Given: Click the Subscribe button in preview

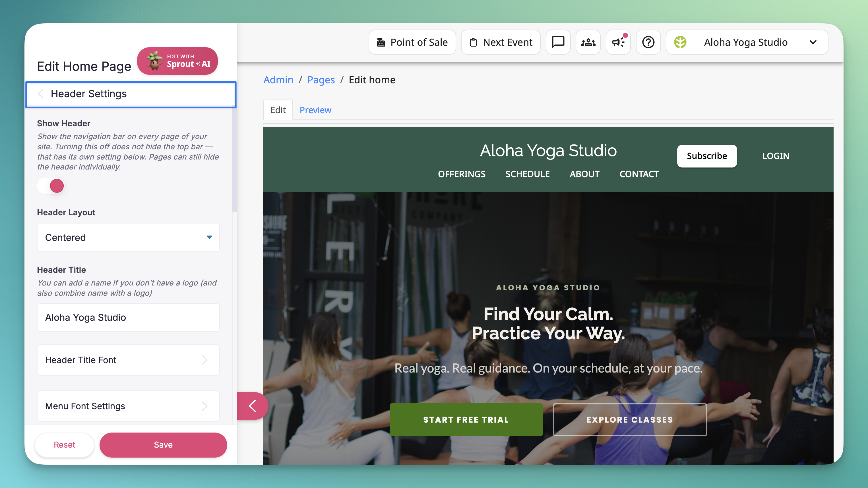Looking at the screenshot, I should [707, 156].
